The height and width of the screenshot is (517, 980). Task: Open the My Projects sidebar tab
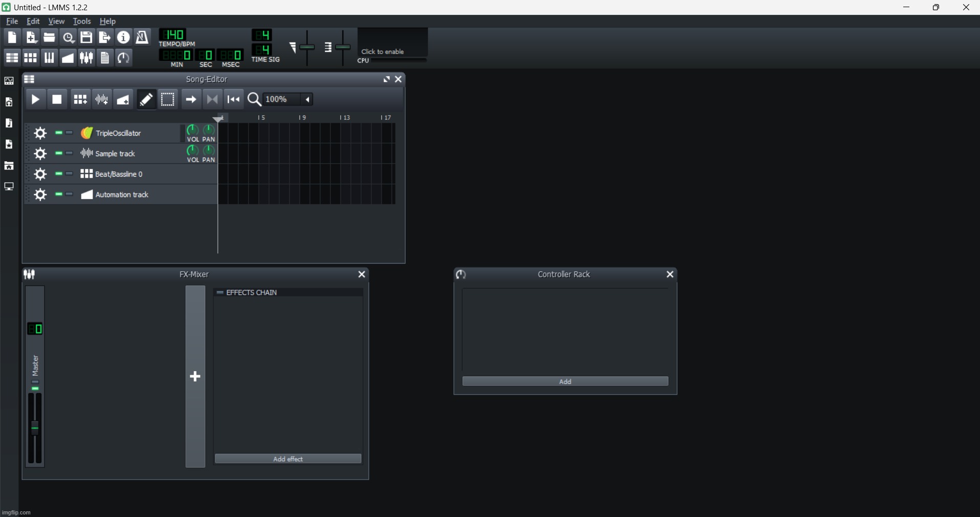click(9, 102)
